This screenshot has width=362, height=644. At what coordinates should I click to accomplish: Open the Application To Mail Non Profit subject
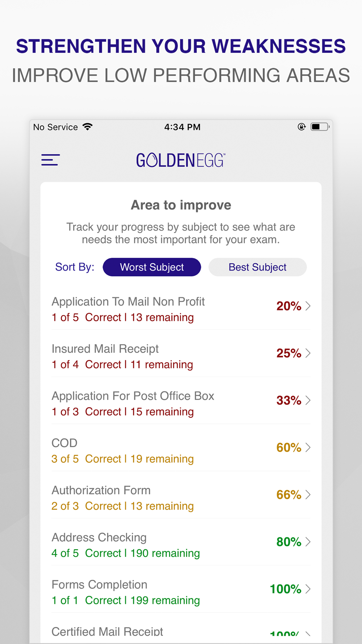(181, 309)
